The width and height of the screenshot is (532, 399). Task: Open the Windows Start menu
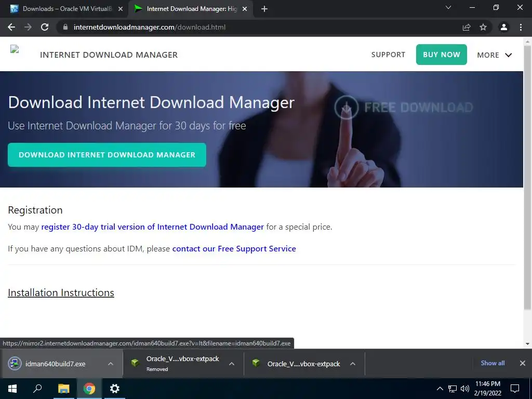click(12, 389)
